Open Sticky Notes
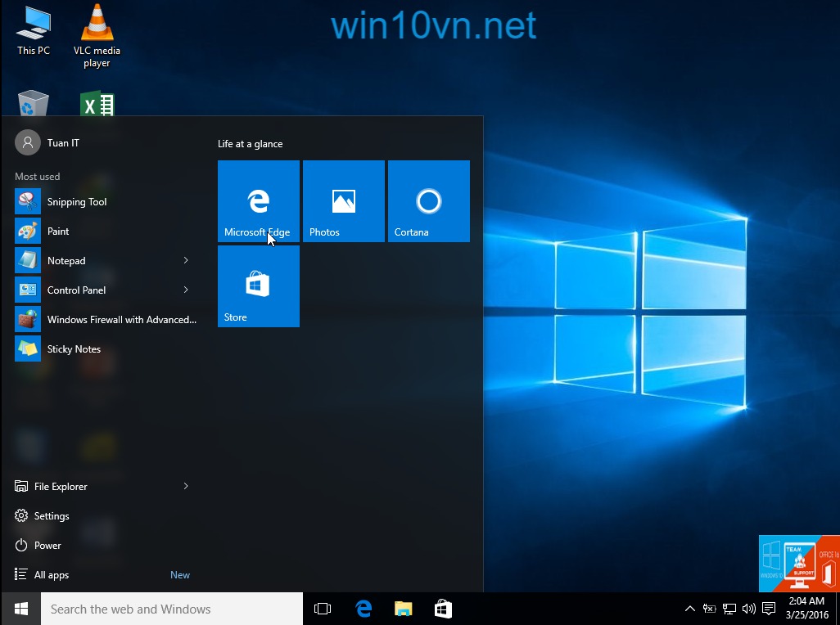 [x=74, y=348]
